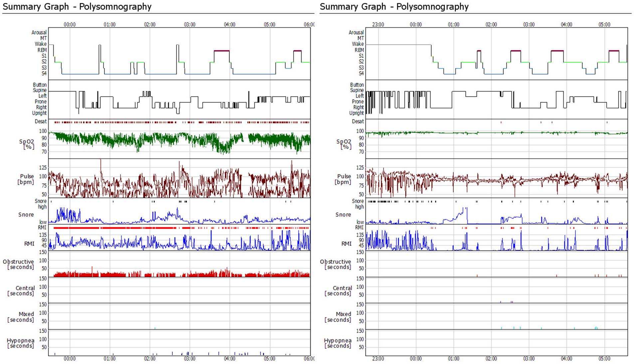Click the SpO2 [%] label in the left graph
639x364 pixels.
(x=27, y=144)
